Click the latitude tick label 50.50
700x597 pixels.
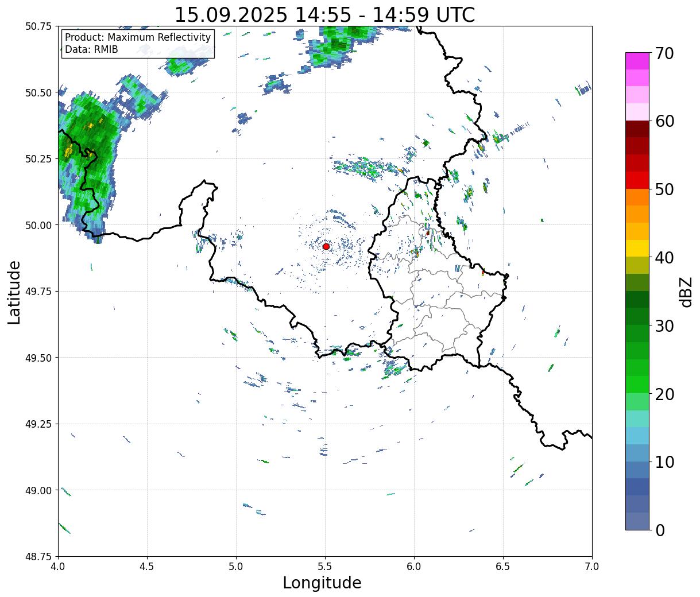tap(38, 92)
